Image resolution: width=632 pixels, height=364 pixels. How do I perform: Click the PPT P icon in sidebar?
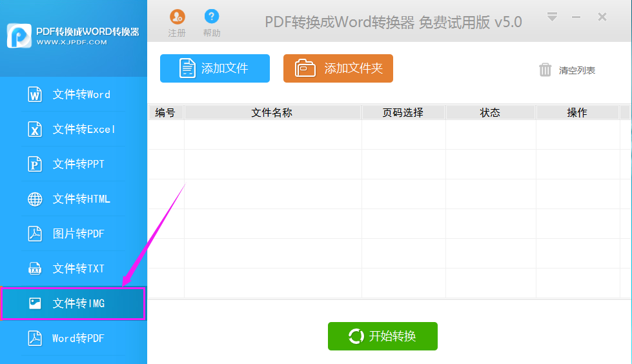point(35,164)
